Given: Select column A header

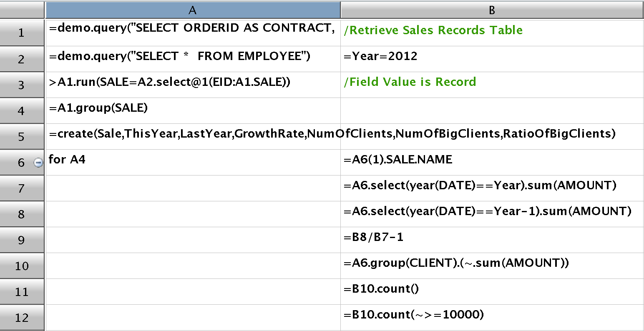Looking at the screenshot, I should point(192,10).
